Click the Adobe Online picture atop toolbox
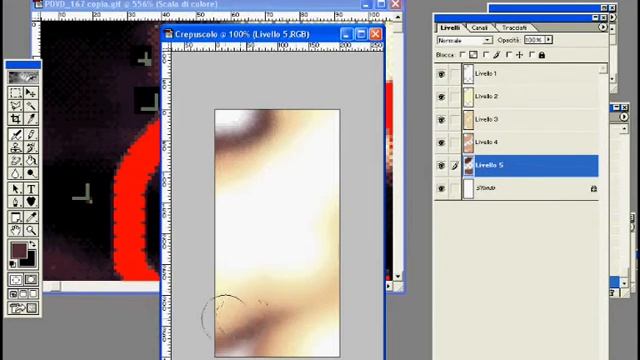This screenshot has height=360, width=640. click(x=23, y=77)
